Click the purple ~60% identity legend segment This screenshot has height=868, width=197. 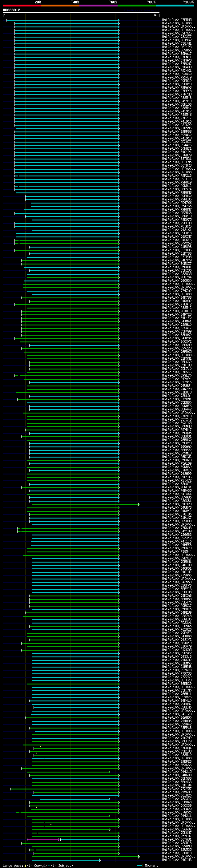click(x=99, y=6)
